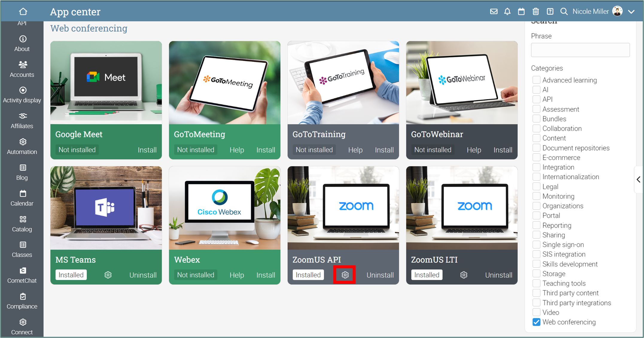Image resolution: width=644 pixels, height=338 pixels.
Task: Open Automation in the left sidebar
Action: (22, 146)
